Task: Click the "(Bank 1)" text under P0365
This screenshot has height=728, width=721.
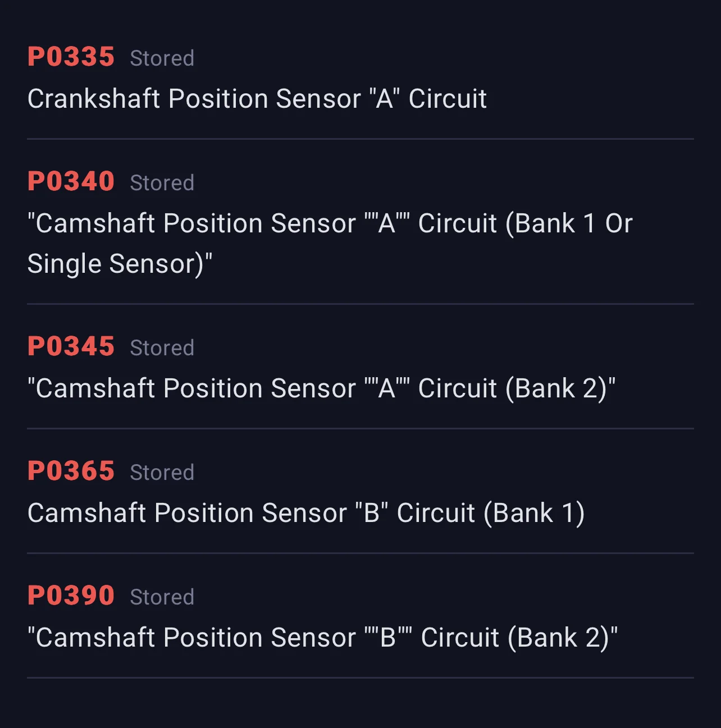Action: pos(535,513)
